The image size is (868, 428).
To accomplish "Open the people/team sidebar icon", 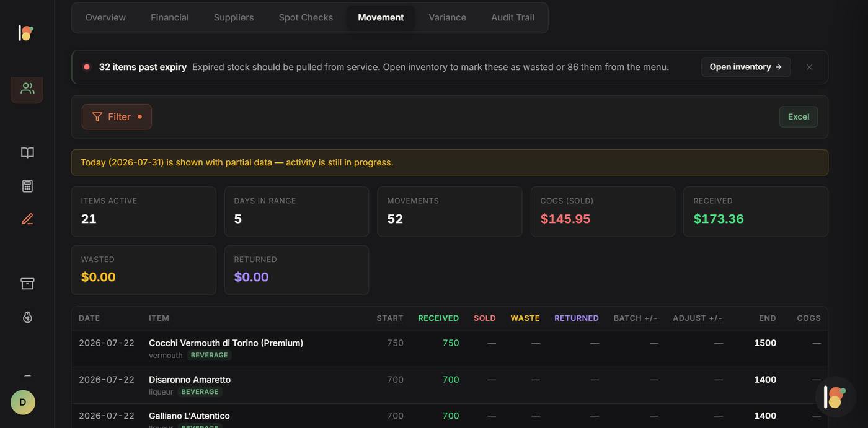I will tap(27, 89).
